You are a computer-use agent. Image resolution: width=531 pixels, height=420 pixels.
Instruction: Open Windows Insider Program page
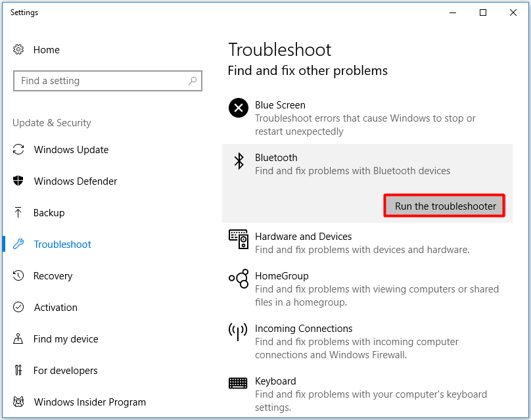pos(90,402)
